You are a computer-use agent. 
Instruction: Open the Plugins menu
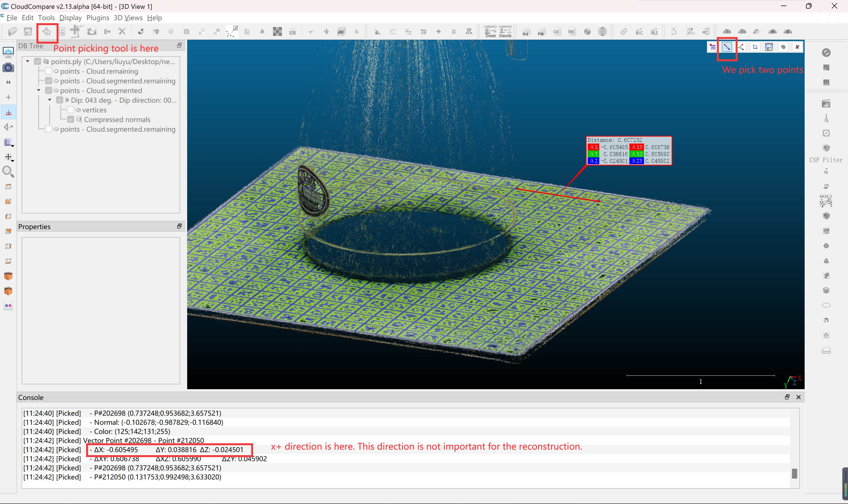point(97,18)
